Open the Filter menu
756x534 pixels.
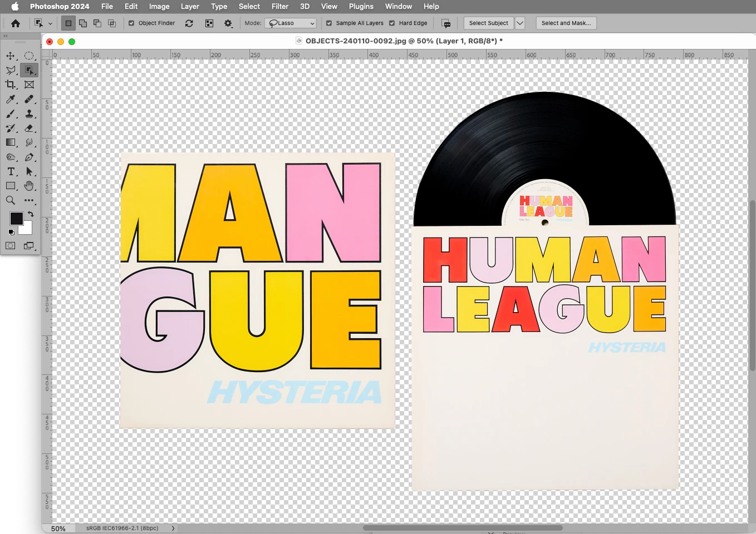(x=280, y=6)
